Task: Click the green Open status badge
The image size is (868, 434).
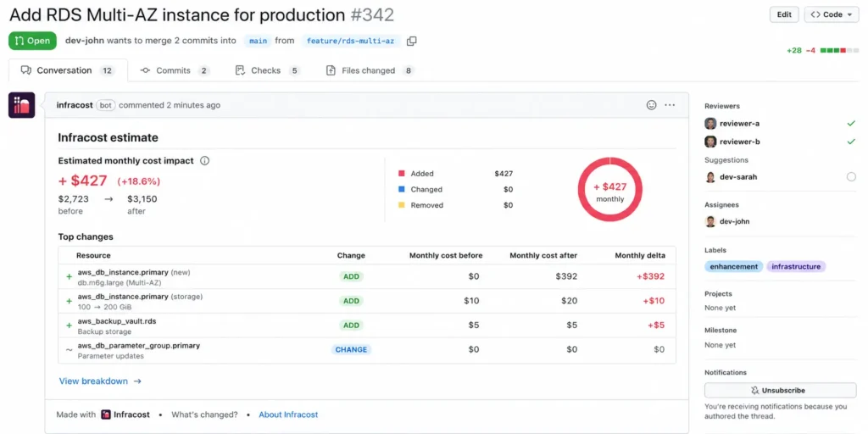Action: (x=33, y=41)
